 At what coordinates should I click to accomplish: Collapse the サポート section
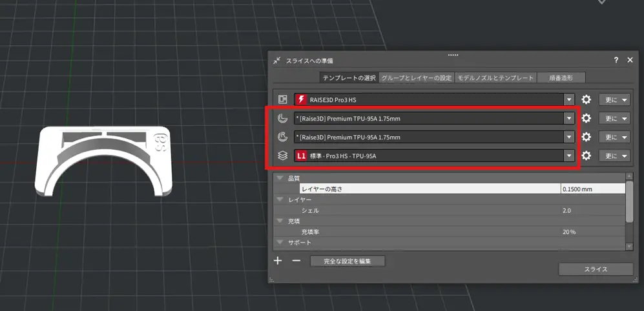pyautogui.click(x=280, y=242)
